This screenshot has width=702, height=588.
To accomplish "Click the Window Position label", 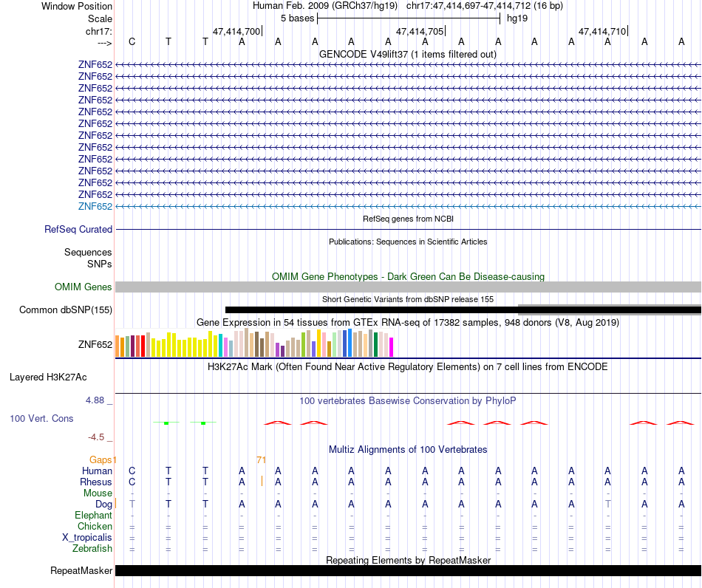I will [77, 6].
